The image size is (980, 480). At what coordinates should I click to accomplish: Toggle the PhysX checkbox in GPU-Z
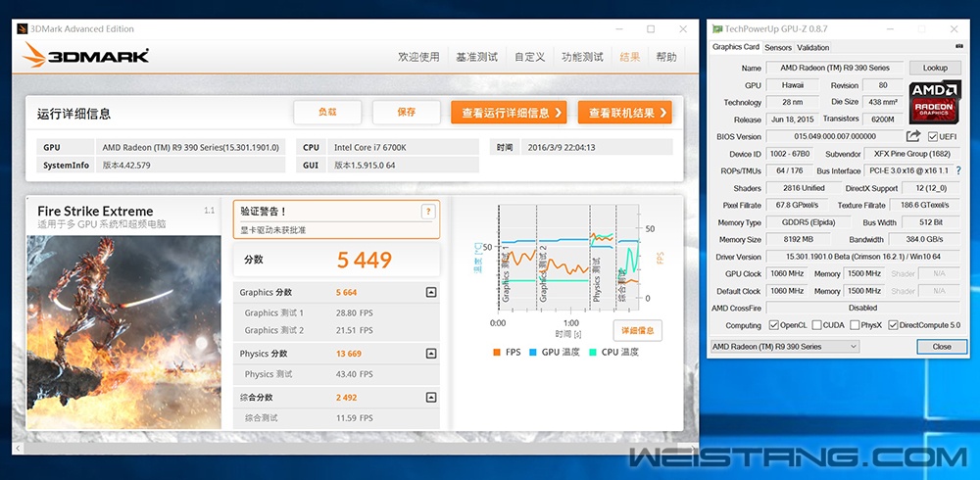pyautogui.click(x=855, y=325)
